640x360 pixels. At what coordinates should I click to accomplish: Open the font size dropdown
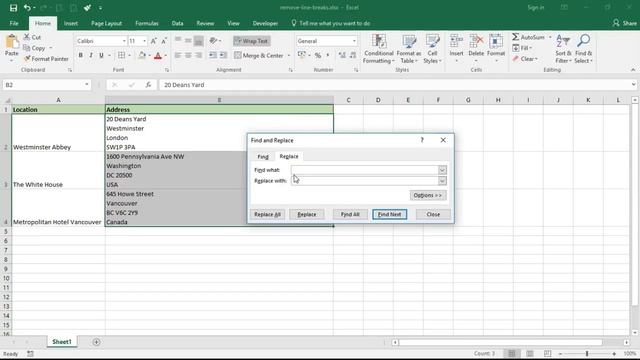(x=144, y=41)
